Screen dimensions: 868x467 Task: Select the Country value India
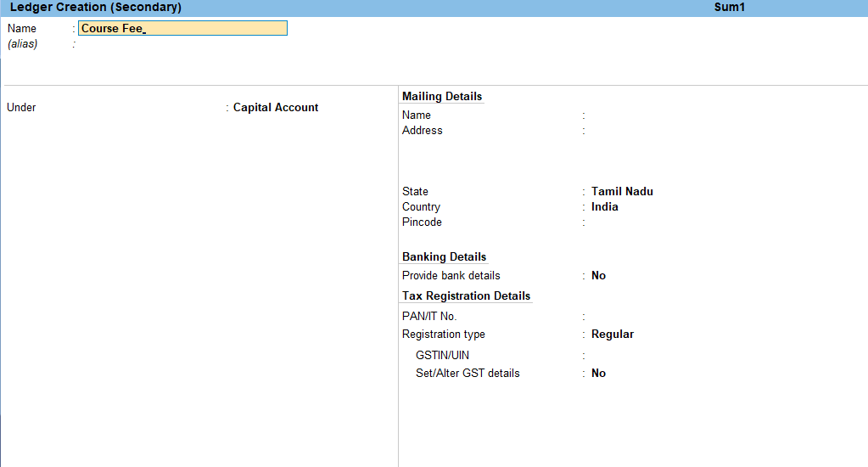coord(605,207)
